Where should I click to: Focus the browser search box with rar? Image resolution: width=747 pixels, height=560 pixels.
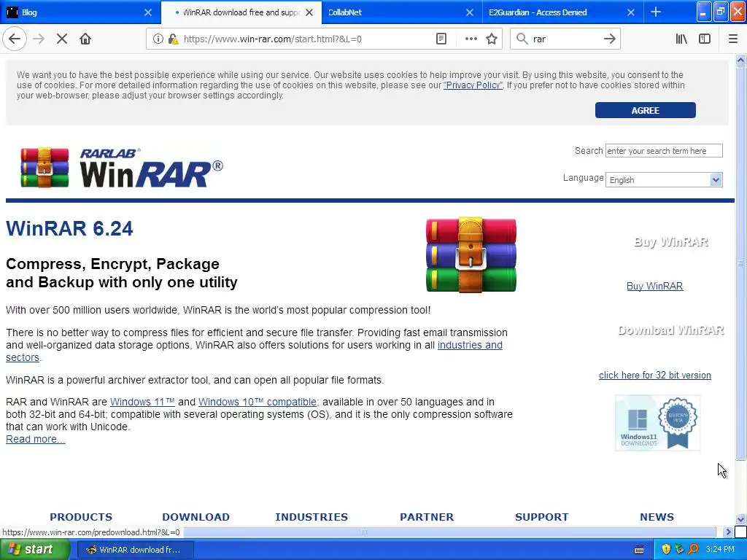coord(565,39)
